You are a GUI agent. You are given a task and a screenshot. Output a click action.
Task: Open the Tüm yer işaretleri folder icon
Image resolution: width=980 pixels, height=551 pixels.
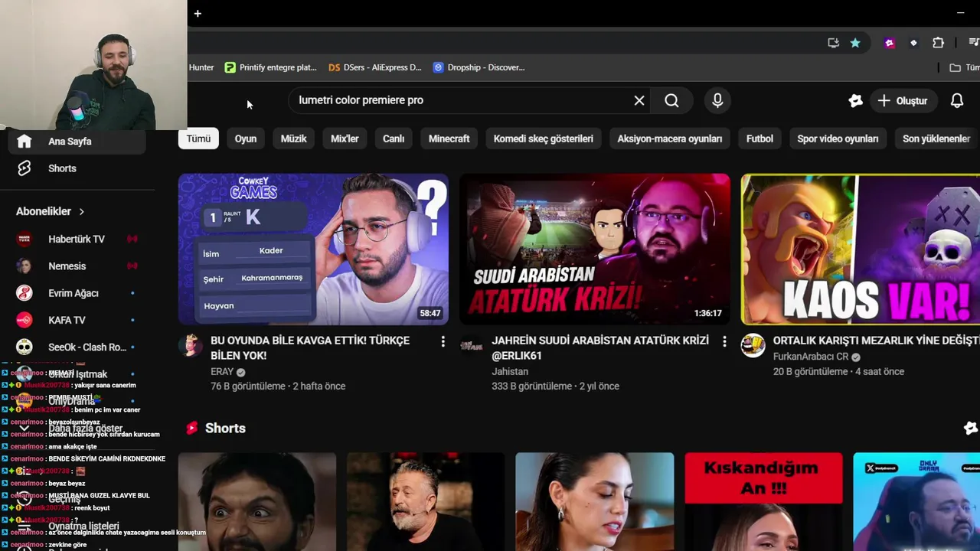tap(955, 67)
